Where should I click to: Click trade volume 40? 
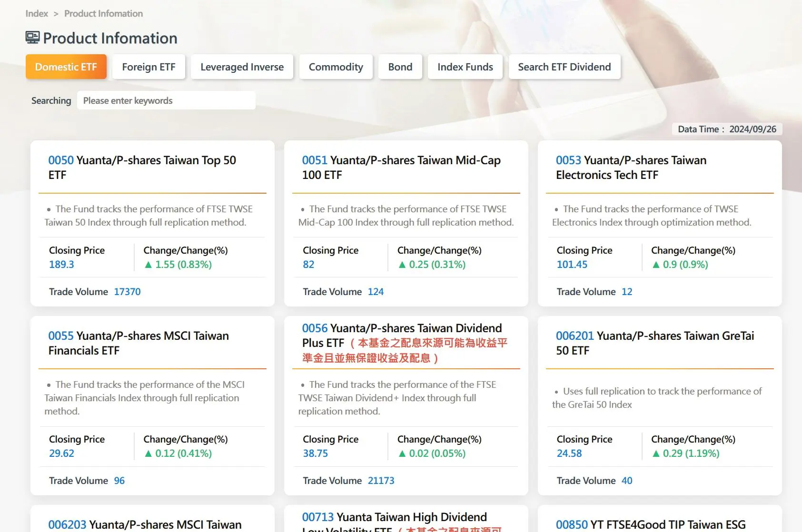pyautogui.click(x=627, y=481)
